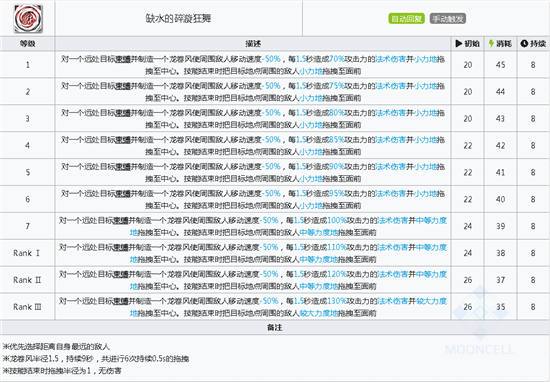Click the 束缚 term in Rank III row
The height and width of the screenshot is (382, 550).
121,301
